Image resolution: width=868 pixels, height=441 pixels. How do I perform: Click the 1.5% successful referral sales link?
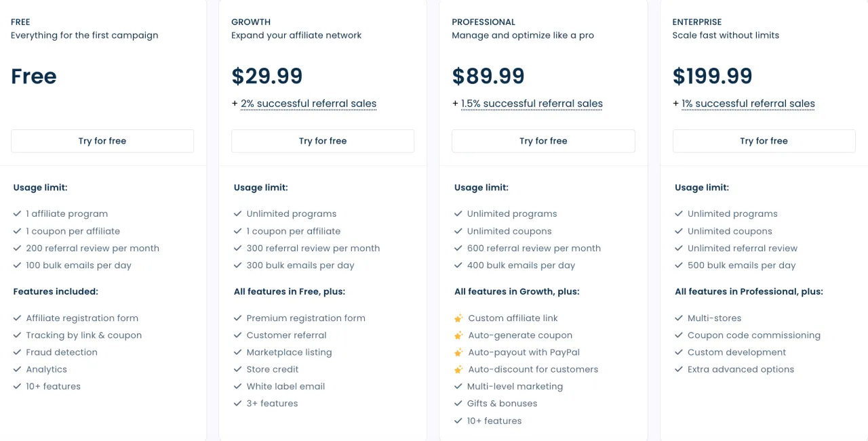click(x=532, y=104)
